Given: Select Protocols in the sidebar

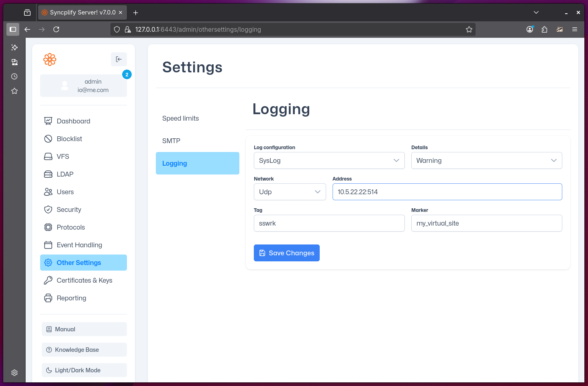Looking at the screenshot, I should pos(70,227).
